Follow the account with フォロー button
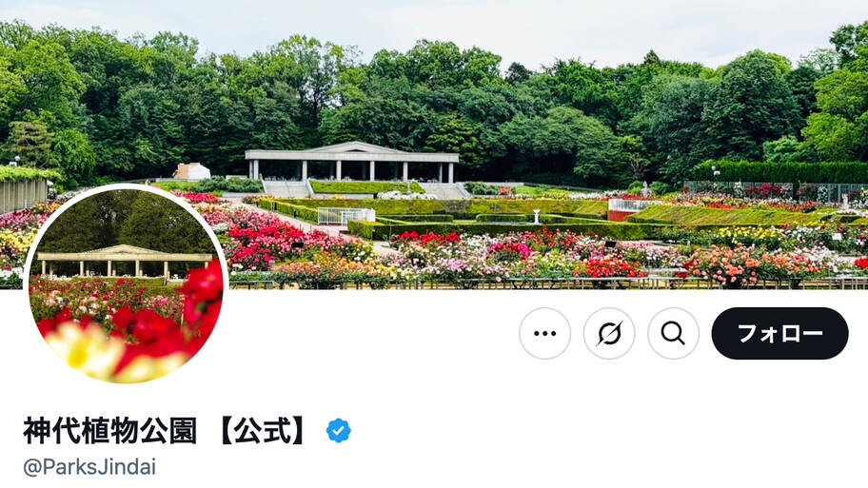This screenshot has height=488, width=868. tap(780, 333)
